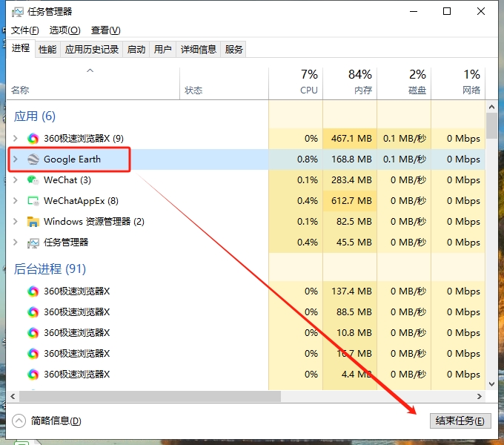Click the 后台进程 (91) group heading
Viewport: 504px width, 445px height.
(x=50, y=268)
